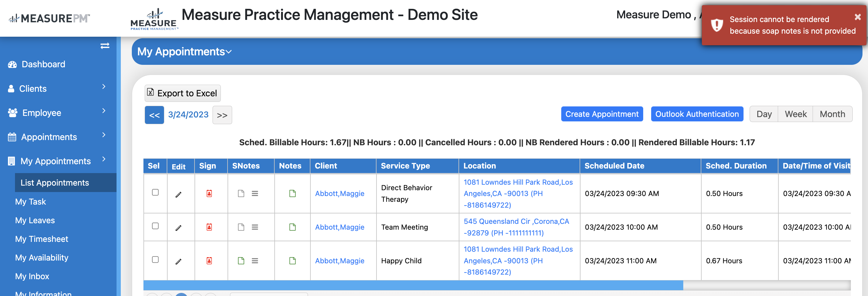Click the My Appointments building icon
868x296 pixels.
[11, 161]
